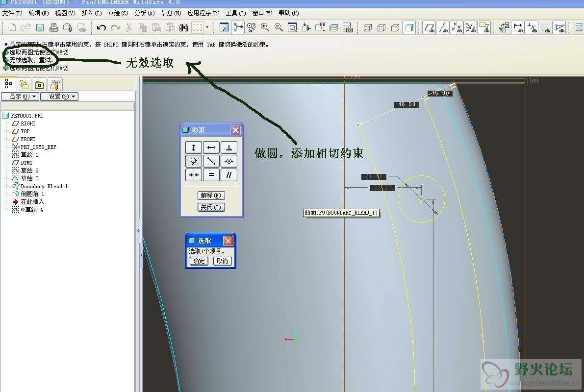Image resolution: width=584 pixels, height=392 pixels.
Task: Toggle sketch dimensions display
Action: coord(518,27)
